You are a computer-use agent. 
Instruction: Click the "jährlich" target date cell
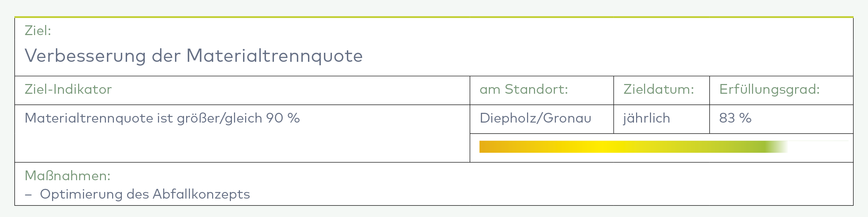click(x=646, y=118)
